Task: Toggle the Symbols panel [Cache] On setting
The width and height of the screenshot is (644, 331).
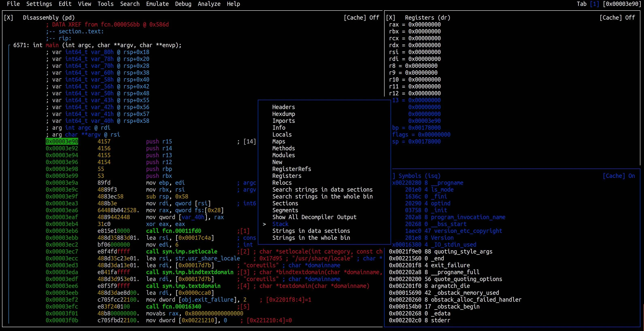Action: [x=618, y=176]
